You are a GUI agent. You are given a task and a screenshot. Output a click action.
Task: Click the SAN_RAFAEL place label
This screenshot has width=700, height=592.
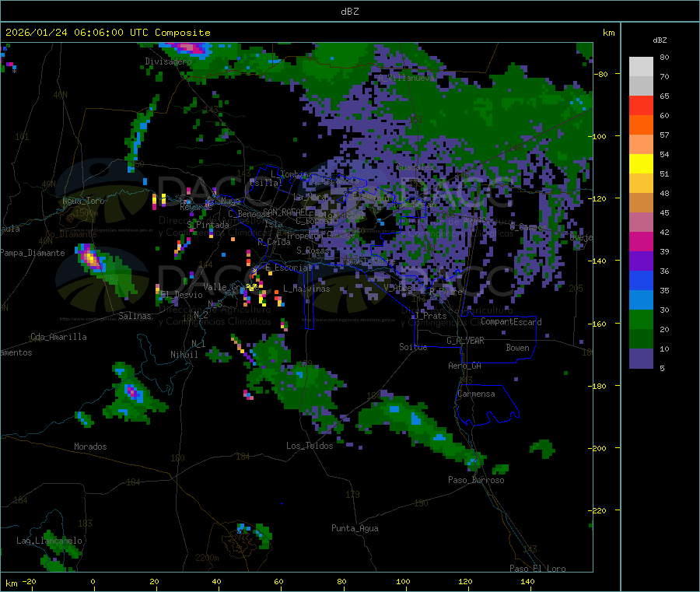[x=285, y=212]
